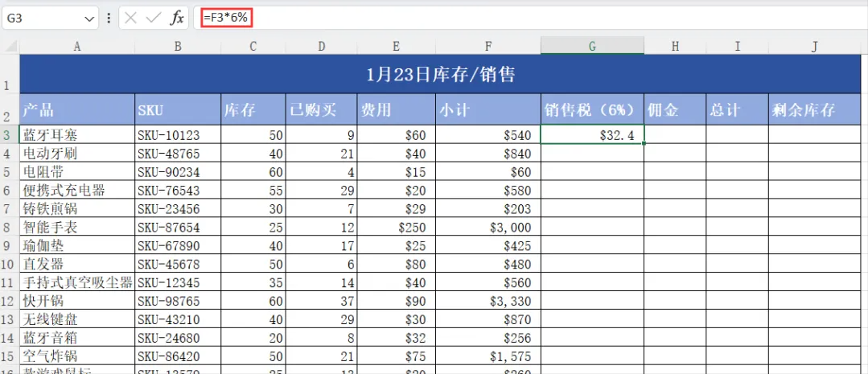
Task: Click inside the Name Box showing G3
Action: (40, 18)
